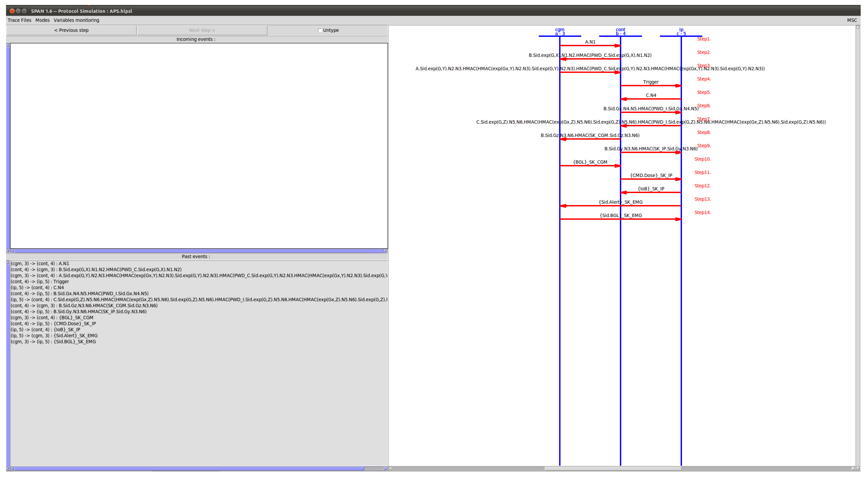
Task: Click the window maximize button in title bar
Action: (x=24, y=11)
